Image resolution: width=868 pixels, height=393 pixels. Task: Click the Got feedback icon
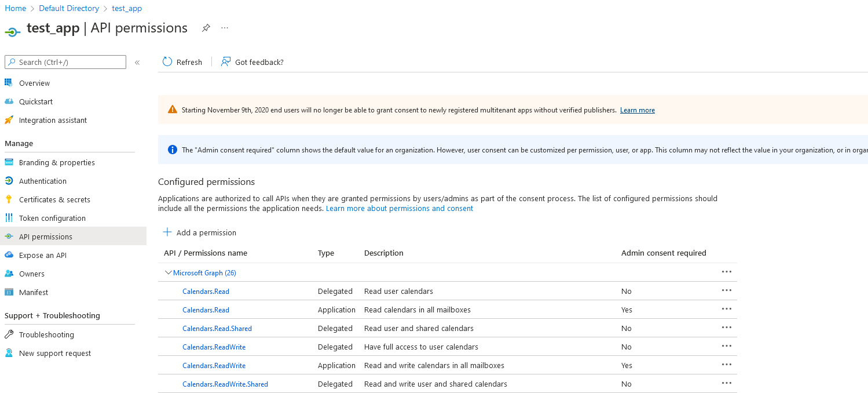click(226, 62)
